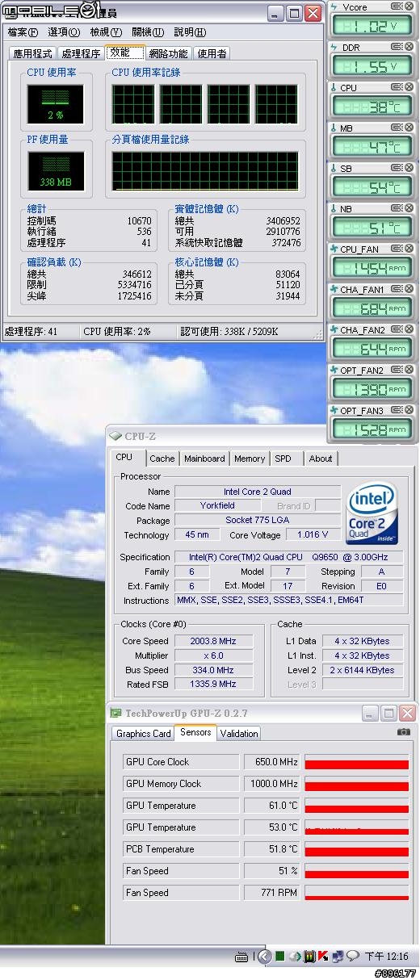This screenshot has width=420, height=980.
Task: Open the About tab in CPU-Z
Action: [321, 459]
